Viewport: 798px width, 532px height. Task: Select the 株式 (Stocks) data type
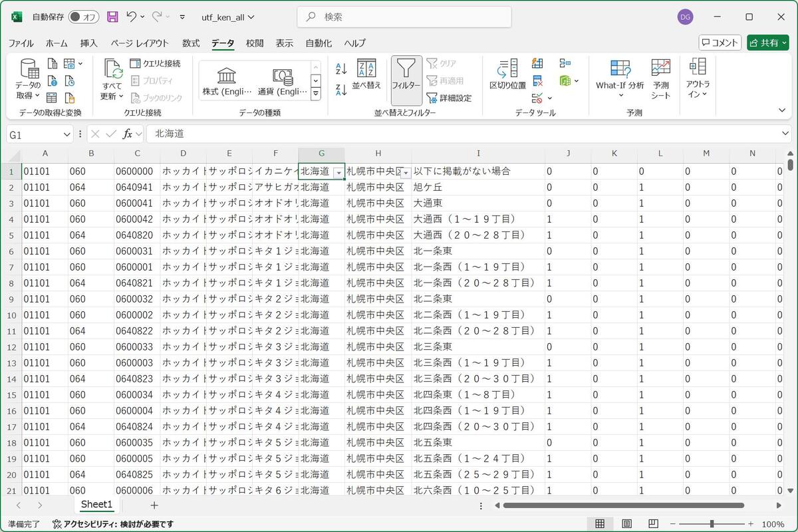tap(227, 82)
